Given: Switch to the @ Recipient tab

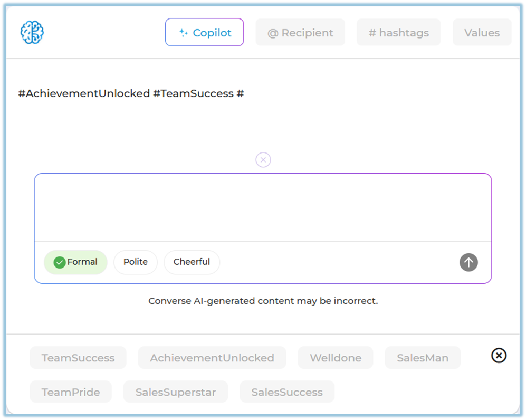Looking at the screenshot, I should (300, 33).
